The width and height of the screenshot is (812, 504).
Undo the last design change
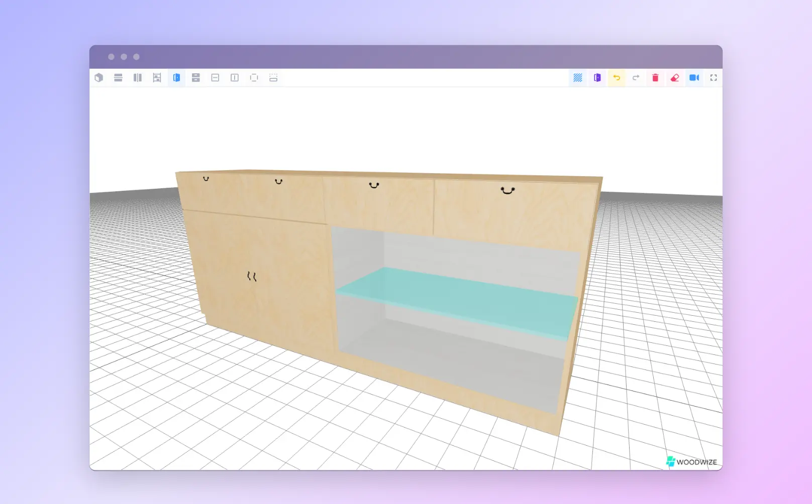point(617,78)
